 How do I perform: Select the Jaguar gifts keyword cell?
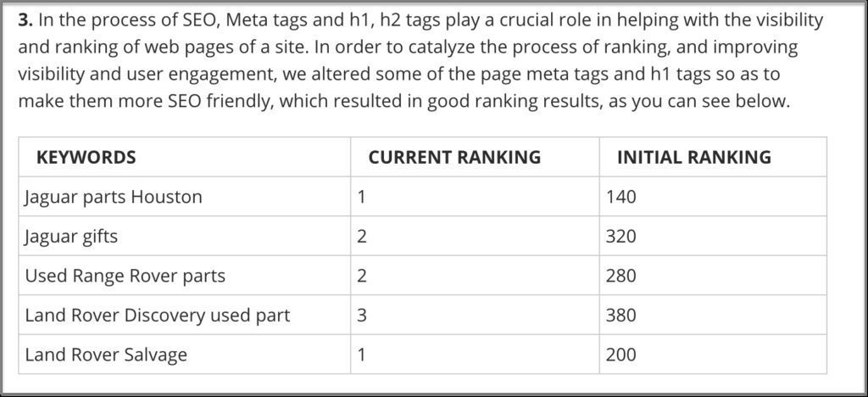coord(71,236)
